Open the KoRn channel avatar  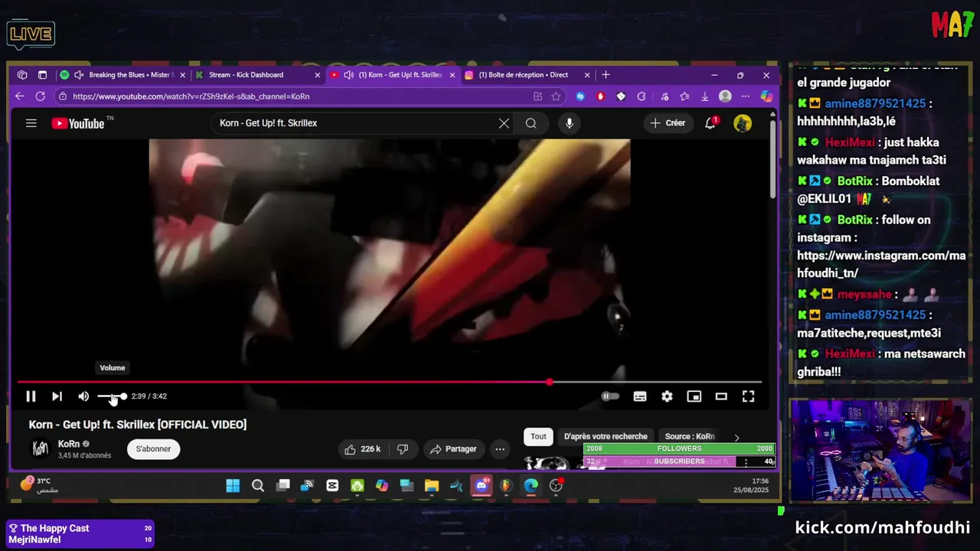pos(41,449)
